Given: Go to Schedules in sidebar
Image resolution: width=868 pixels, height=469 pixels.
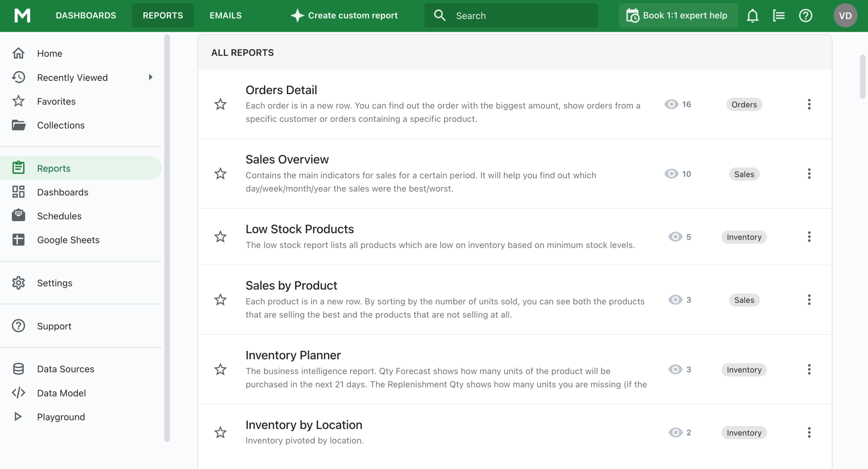Looking at the screenshot, I should [x=59, y=216].
